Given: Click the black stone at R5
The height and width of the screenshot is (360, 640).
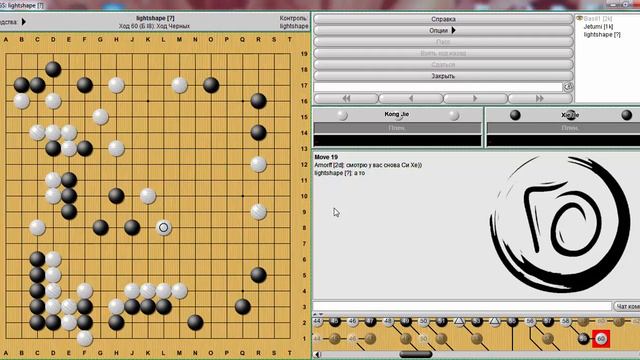Looking at the screenshot, I should click(x=258, y=275).
